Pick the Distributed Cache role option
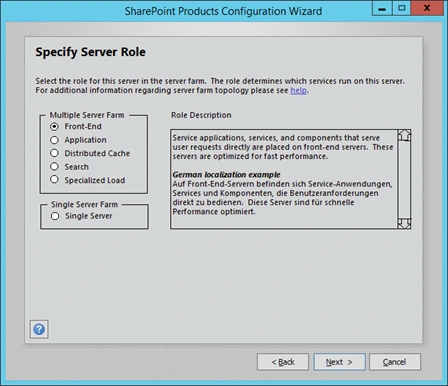 tap(54, 153)
